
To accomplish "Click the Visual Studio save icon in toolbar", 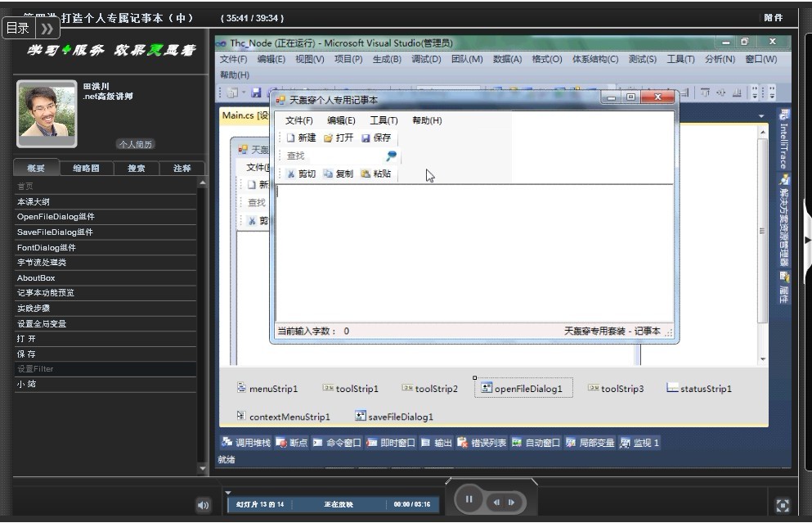I will pos(256,92).
